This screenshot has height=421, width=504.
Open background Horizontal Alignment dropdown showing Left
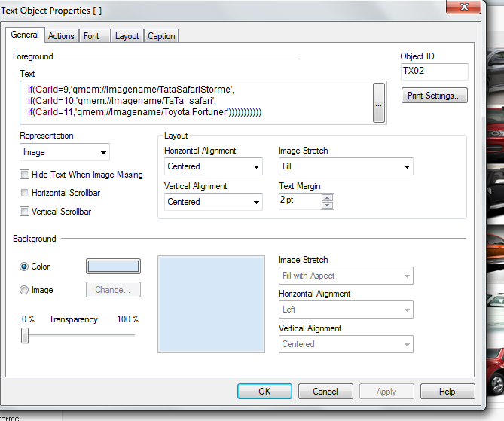(x=346, y=310)
